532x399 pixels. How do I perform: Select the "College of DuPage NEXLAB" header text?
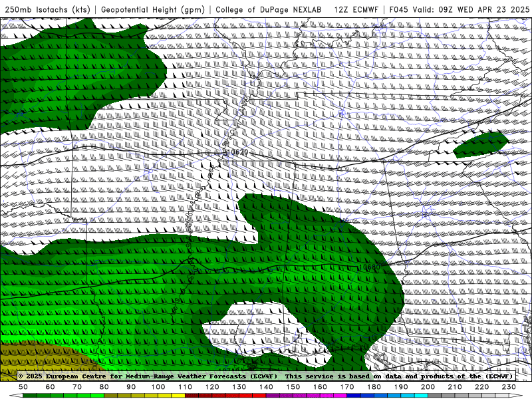[269, 9]
